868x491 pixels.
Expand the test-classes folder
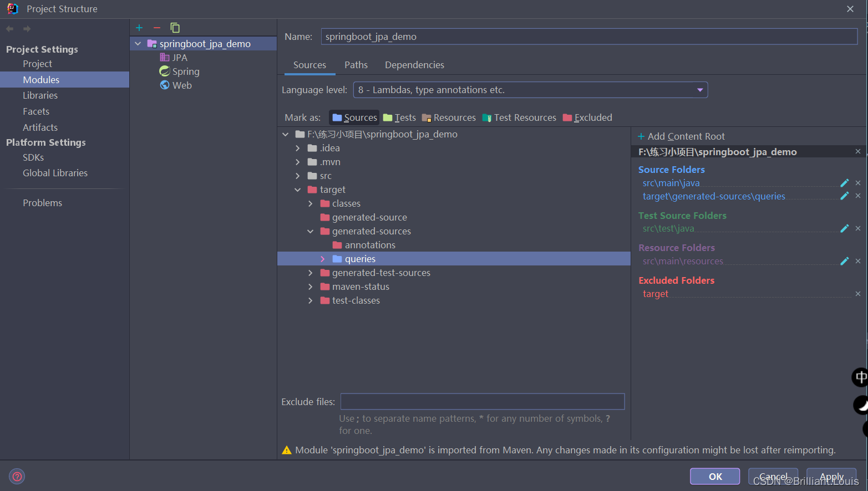[311, 300]
